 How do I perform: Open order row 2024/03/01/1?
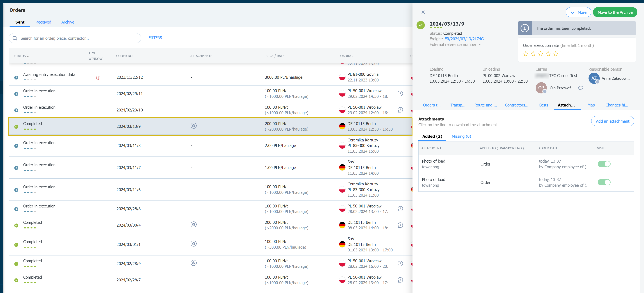[211, 244]
